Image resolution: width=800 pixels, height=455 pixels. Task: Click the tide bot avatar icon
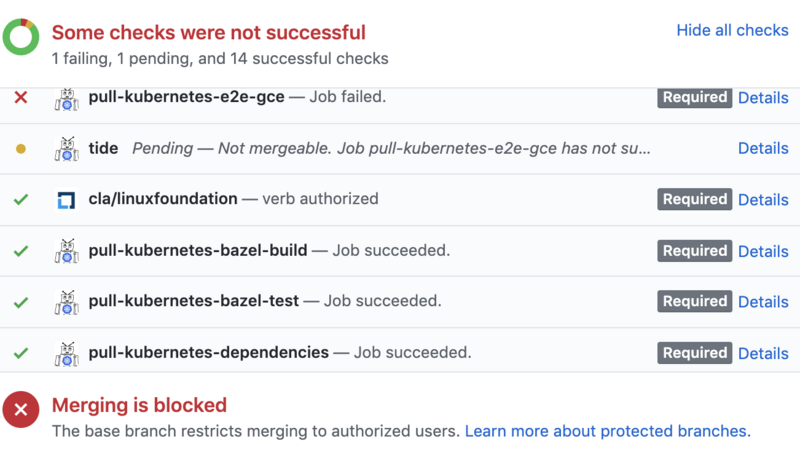pos(66,149)
